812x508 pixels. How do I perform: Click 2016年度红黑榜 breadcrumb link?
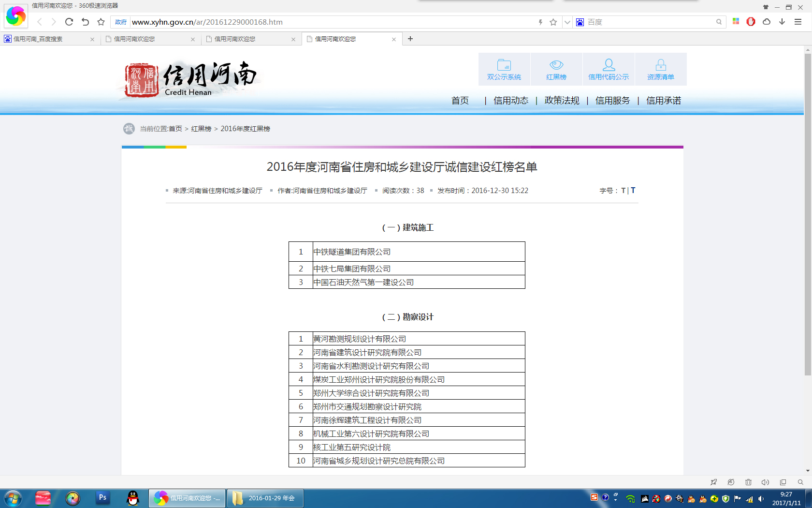click(245, 129)
